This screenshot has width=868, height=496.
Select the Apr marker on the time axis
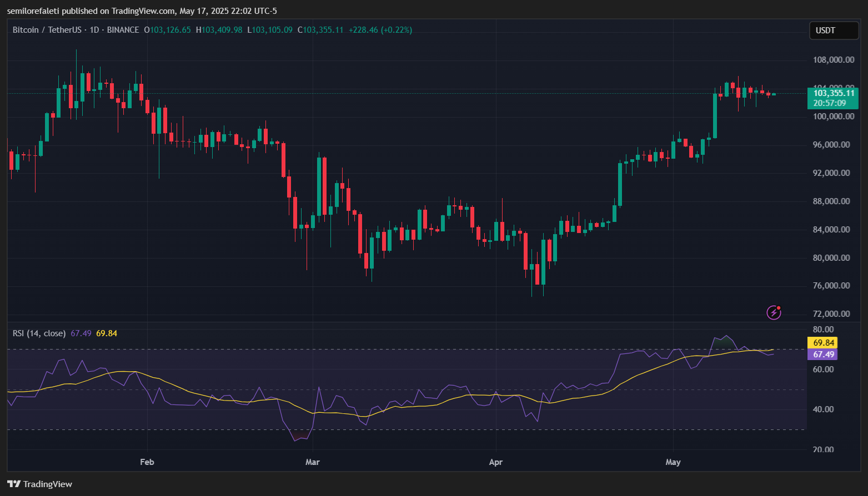click(495, 462)
